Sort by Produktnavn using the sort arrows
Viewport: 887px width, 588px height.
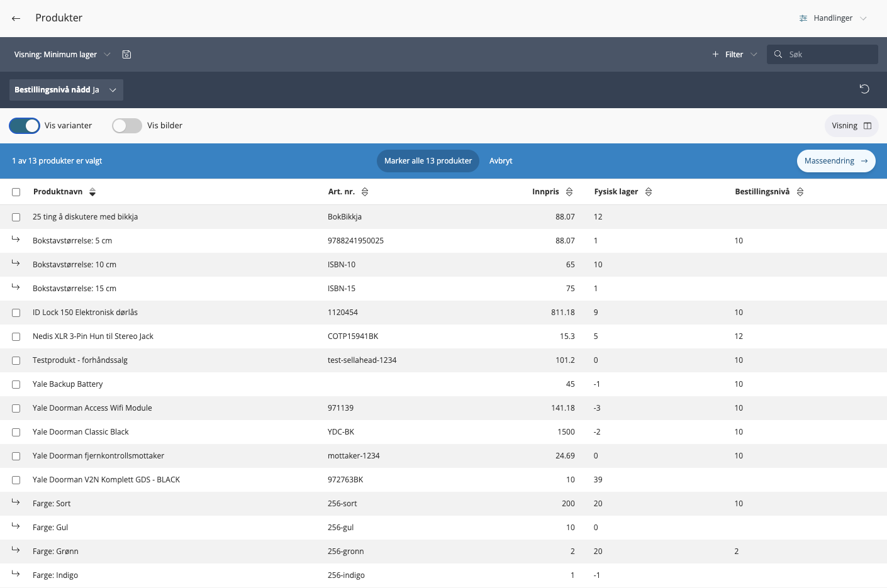[92, 192]
